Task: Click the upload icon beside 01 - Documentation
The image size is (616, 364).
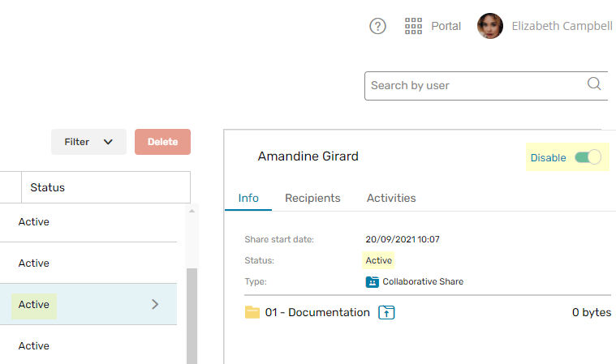Action: click(386, 313)
